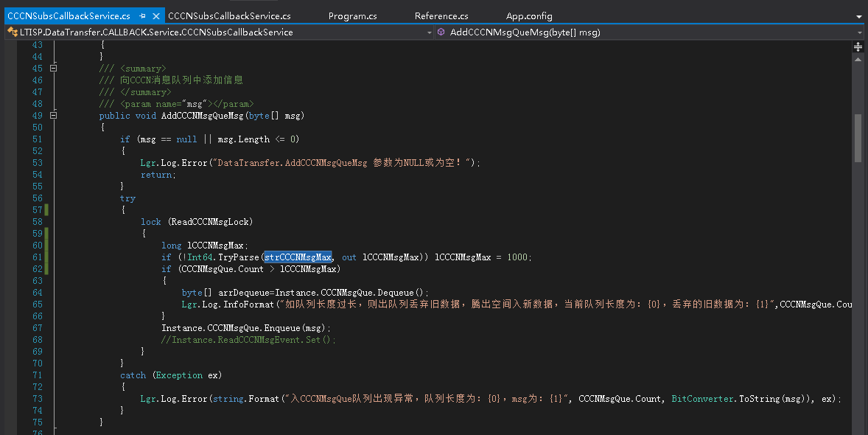
Task: Click line number 61 in the margin
Action: [x=37, y=257]
